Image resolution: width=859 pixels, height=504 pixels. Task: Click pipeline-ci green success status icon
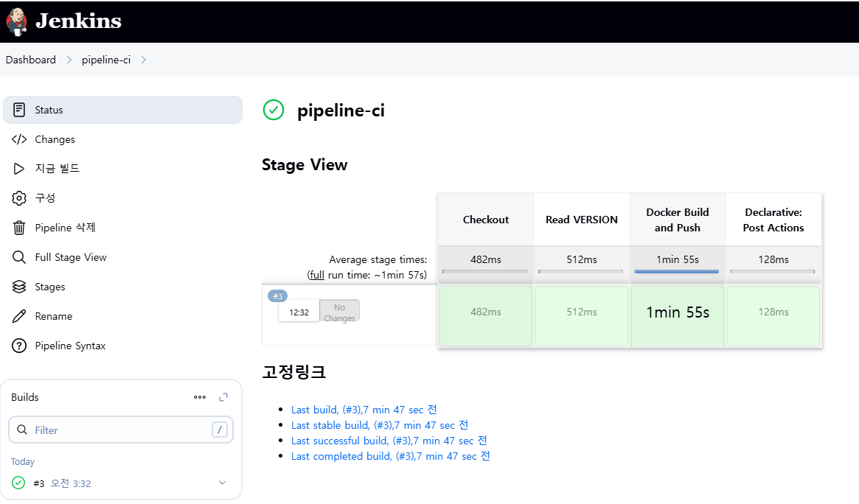pyautogui.click(x=274, y=110)
